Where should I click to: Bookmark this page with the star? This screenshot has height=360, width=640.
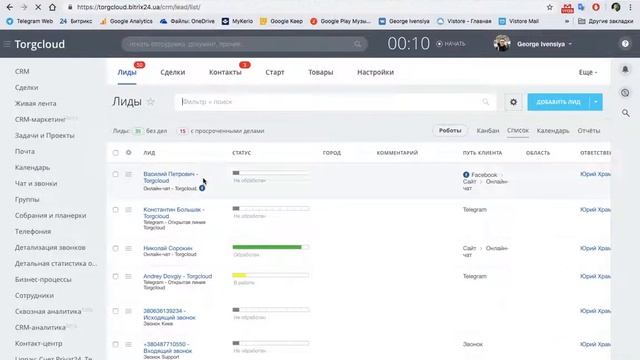click(550, 7)
